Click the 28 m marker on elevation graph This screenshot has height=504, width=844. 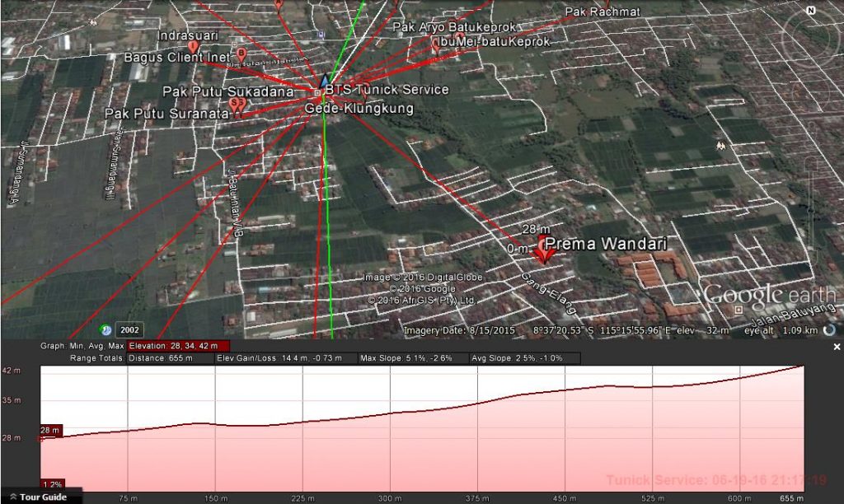click(x=50, y=431)
